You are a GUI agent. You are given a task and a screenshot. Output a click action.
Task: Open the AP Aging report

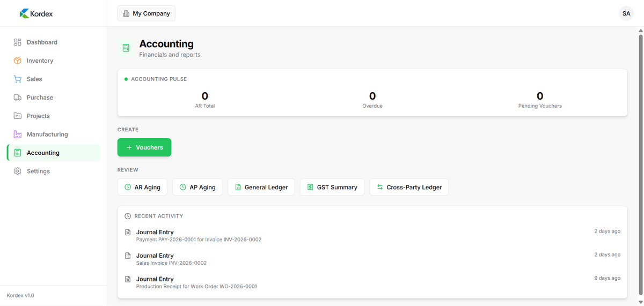(x=197, y=187)
